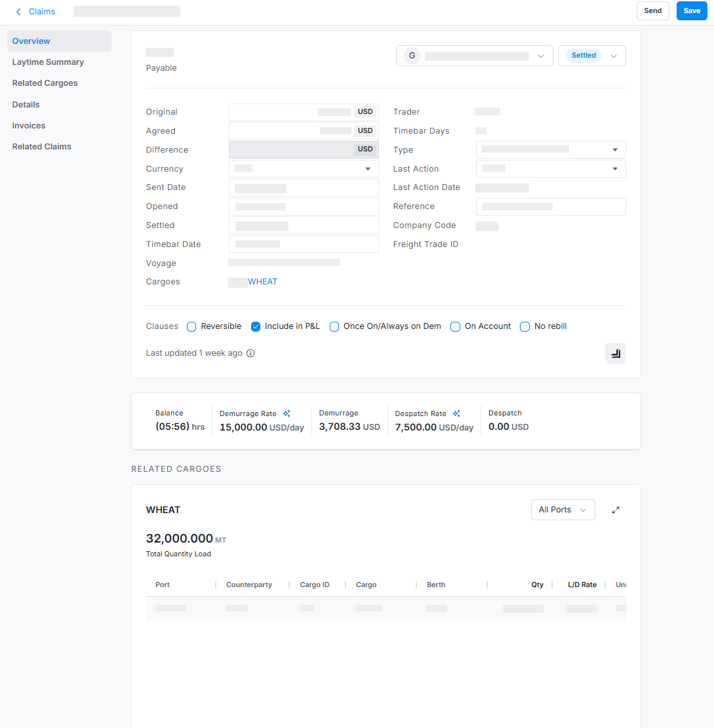This screenshot has height=728, width=714.
Task: Check the No rebill checkbox
Action: (525, 326)
